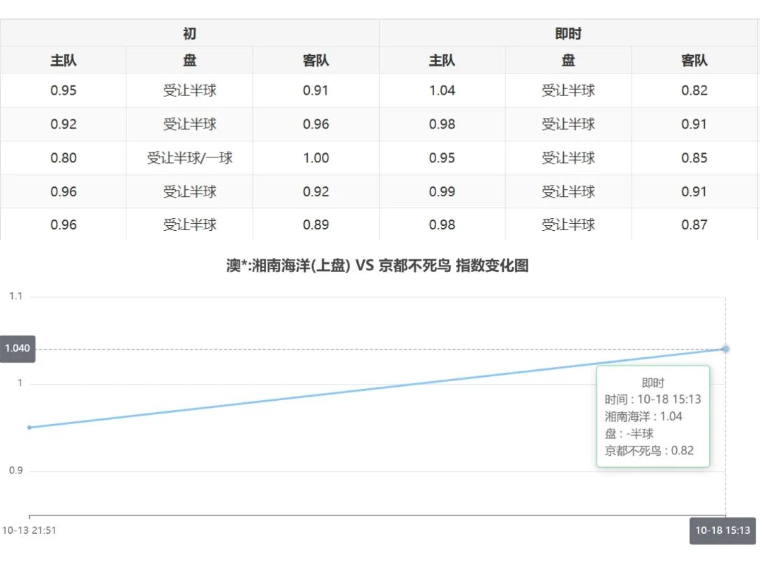The width and height of the screenshot is (775, 569).
Task: Click the 即时 (live odds) group header
Action: point(568,33)
